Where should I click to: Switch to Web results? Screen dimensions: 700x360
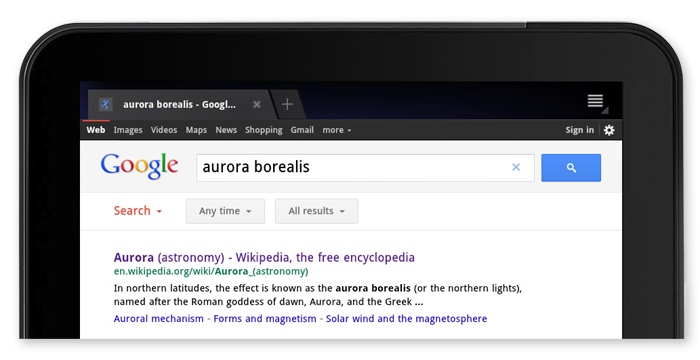(96, 130)
